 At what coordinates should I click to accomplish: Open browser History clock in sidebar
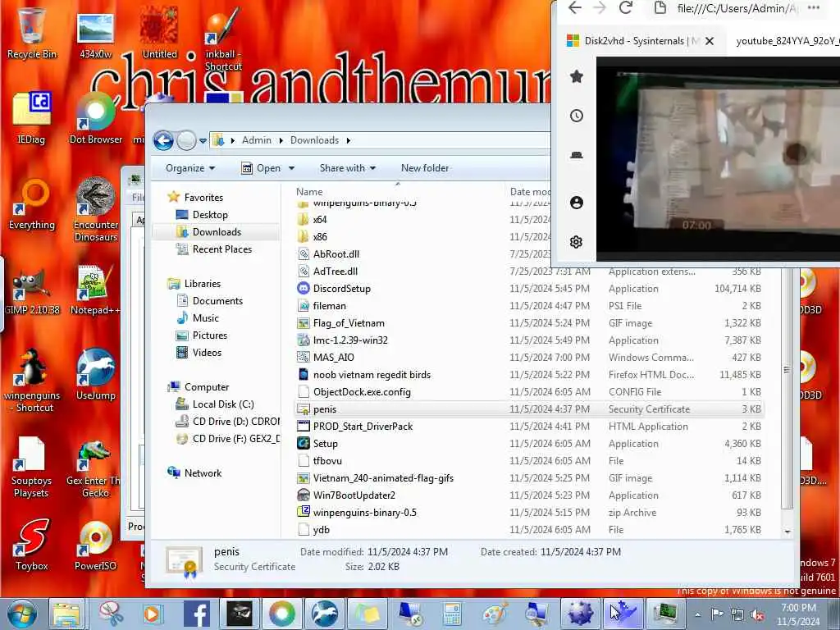point(577,116)
